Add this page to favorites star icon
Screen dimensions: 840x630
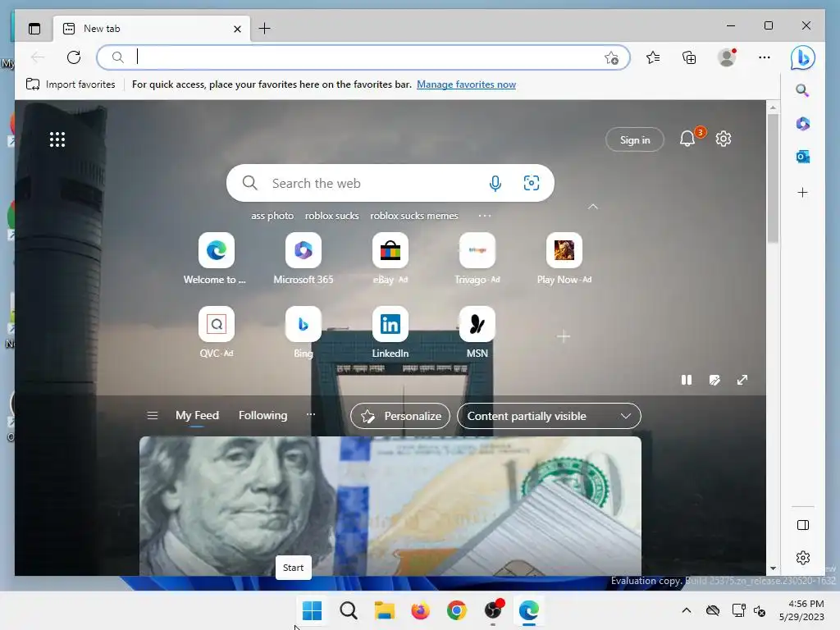[611, 58]
